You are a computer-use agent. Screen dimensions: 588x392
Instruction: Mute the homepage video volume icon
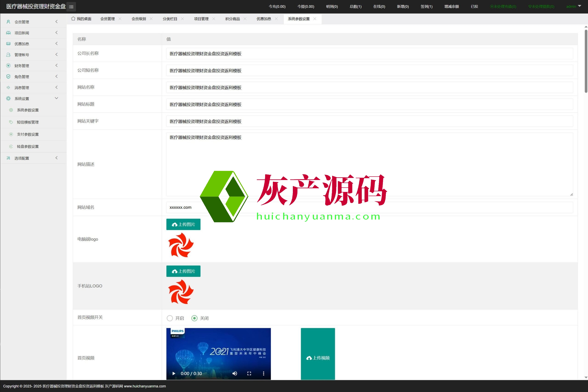[235, 373]
